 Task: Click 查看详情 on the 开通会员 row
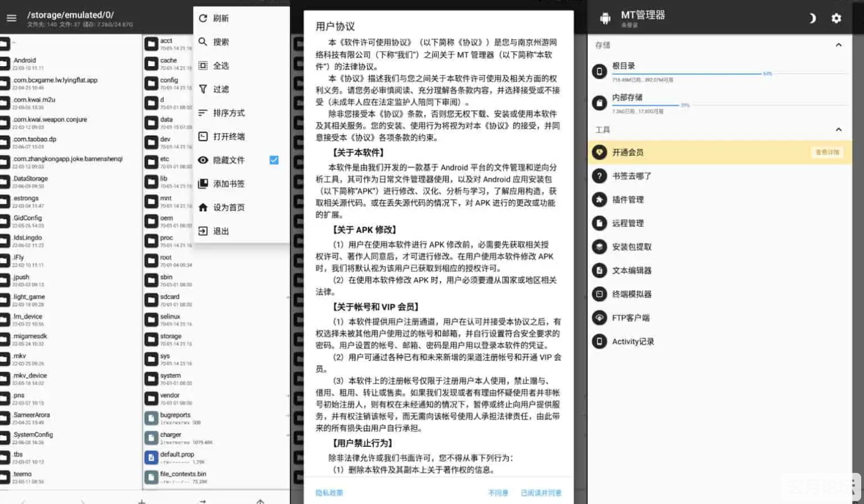[x=827, y=152]
